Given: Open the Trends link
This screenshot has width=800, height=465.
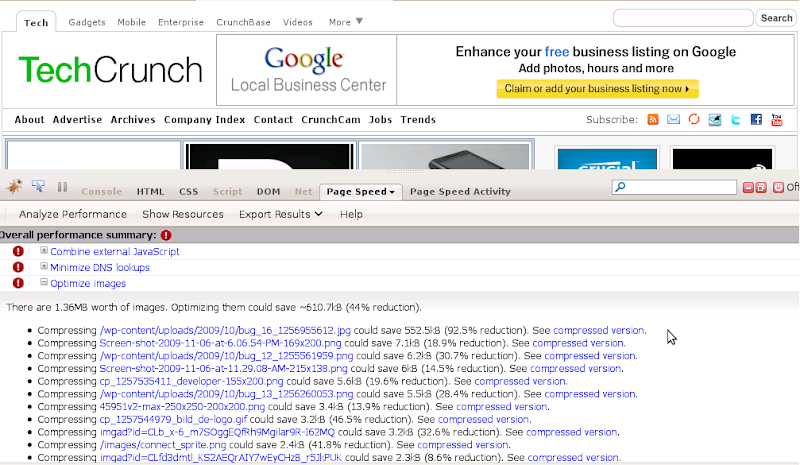Looking at the screenshot, I should [x=418, y=119].
